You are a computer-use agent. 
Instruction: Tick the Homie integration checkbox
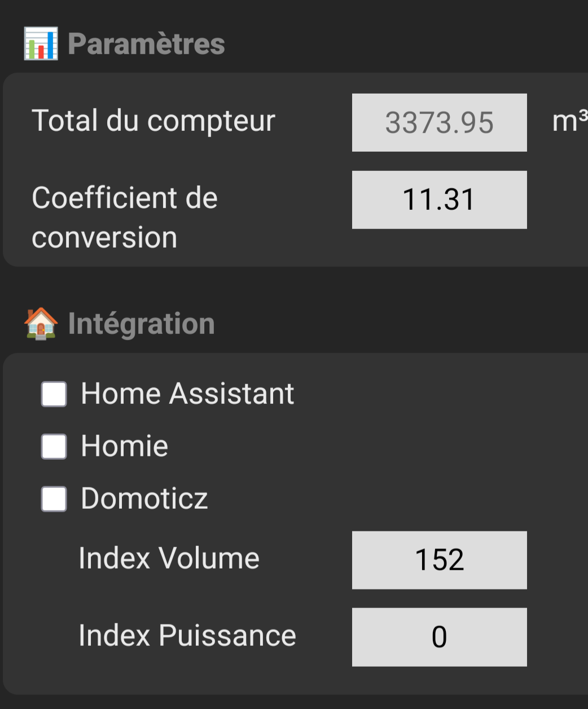[x=54, y=446]
